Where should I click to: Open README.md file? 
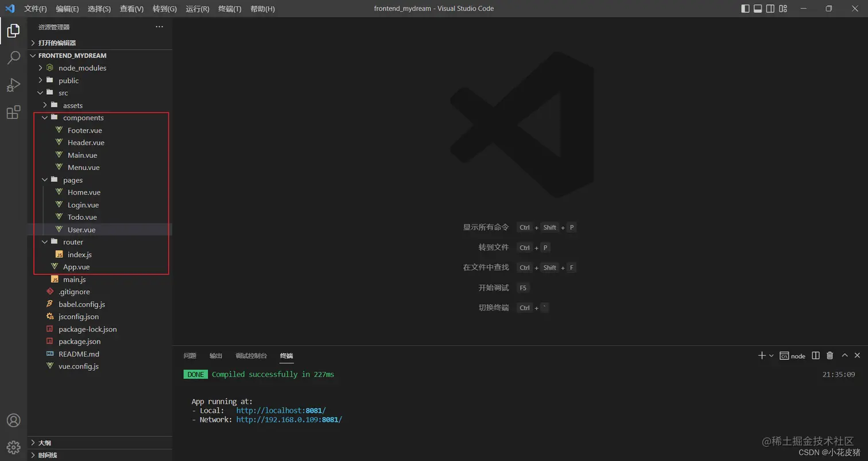100,354
